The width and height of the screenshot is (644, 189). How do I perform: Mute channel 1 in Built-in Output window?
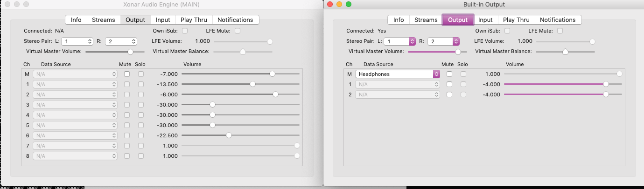pyautogui.click(x=449, y=84)
